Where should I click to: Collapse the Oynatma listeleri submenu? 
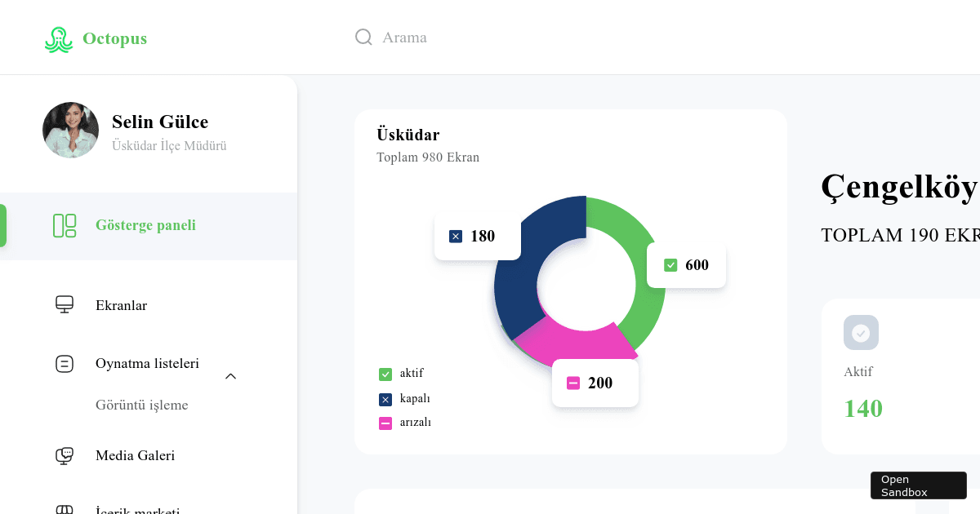pyautogui.click(x=230, y=376)
